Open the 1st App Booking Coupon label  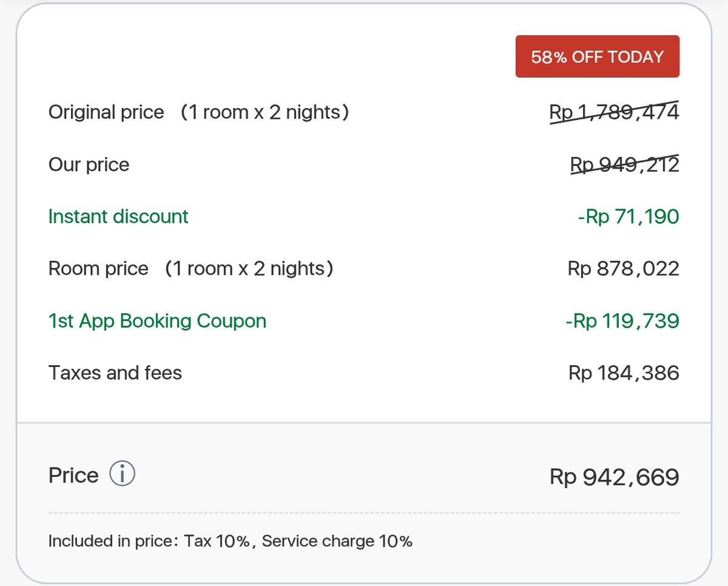157,321
